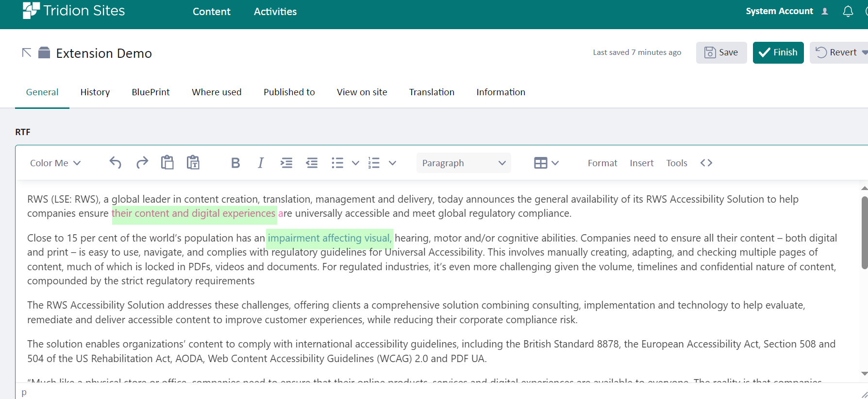Click the editor resize handle corner
Image resolution: width=868 pixels, height=399 pixels.
(864, 394)
